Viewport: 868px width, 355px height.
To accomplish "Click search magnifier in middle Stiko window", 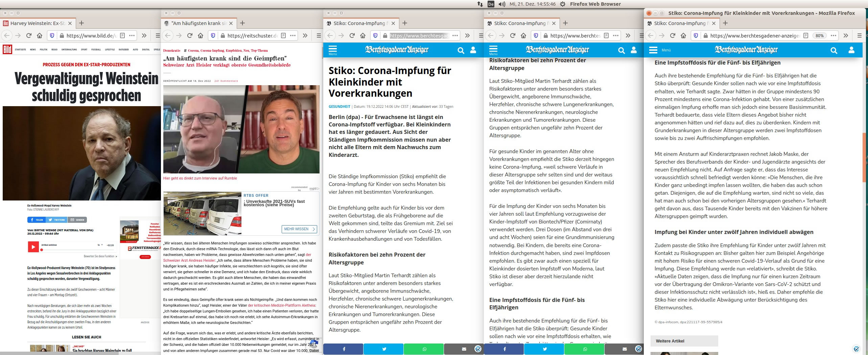I will coord(621,50).
